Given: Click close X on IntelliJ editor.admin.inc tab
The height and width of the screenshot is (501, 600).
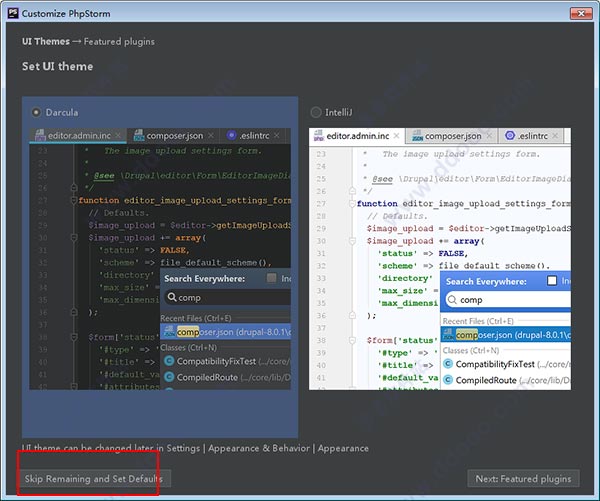Looking at the screenshot, I should [x=396, y=135].
